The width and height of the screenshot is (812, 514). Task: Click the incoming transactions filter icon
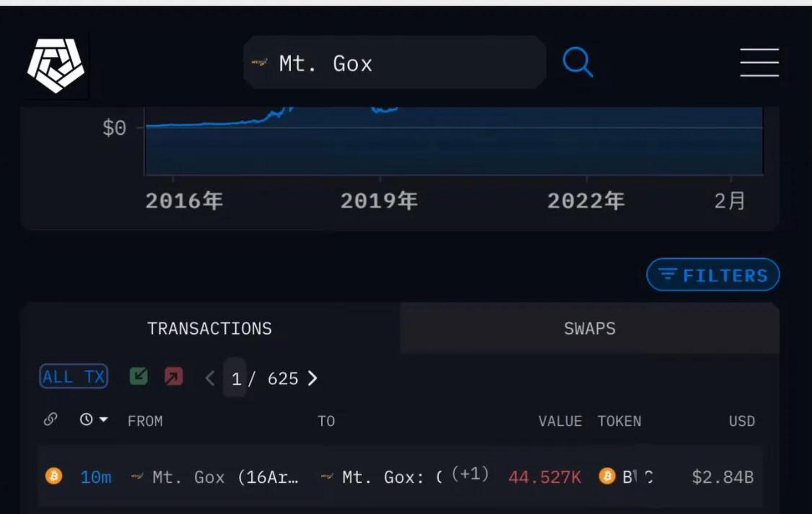coord(137,377)
